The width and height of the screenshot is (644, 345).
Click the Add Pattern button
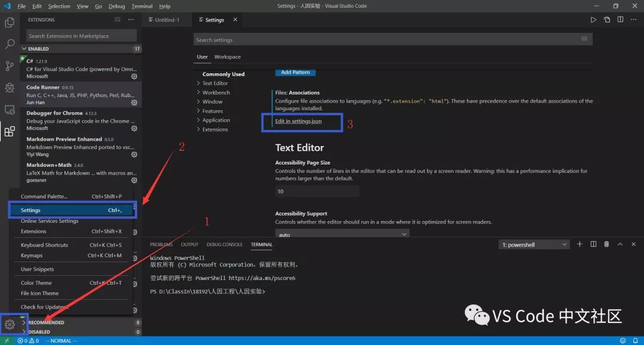(295, 72)
